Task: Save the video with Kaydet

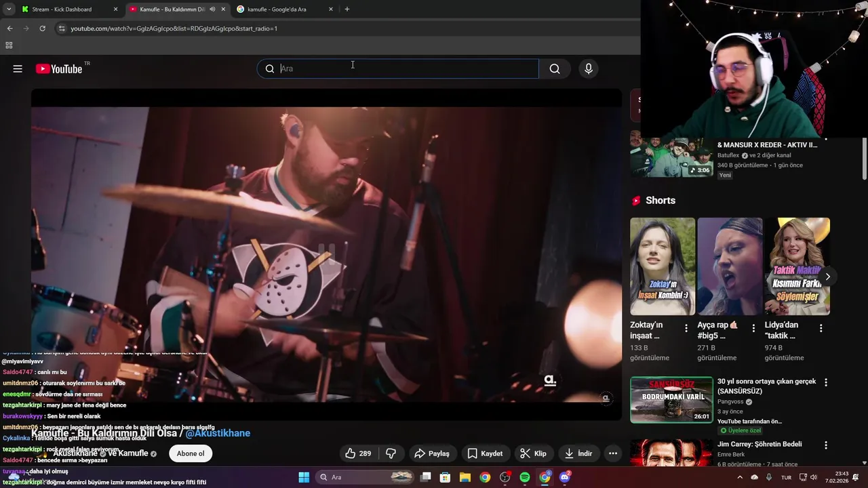Action: pyautogui.click(x=485, y=453)
